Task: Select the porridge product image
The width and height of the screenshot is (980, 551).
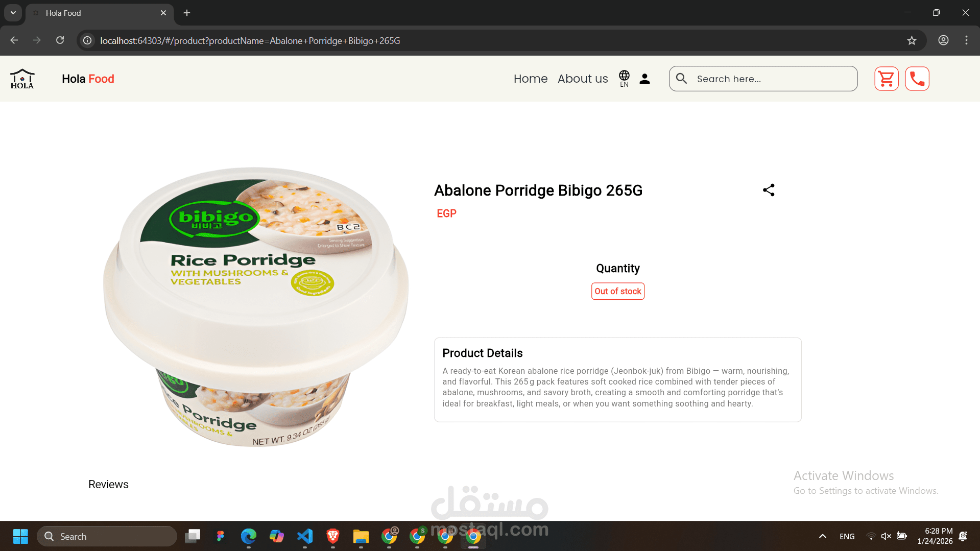Action: (x=256, y=306)
